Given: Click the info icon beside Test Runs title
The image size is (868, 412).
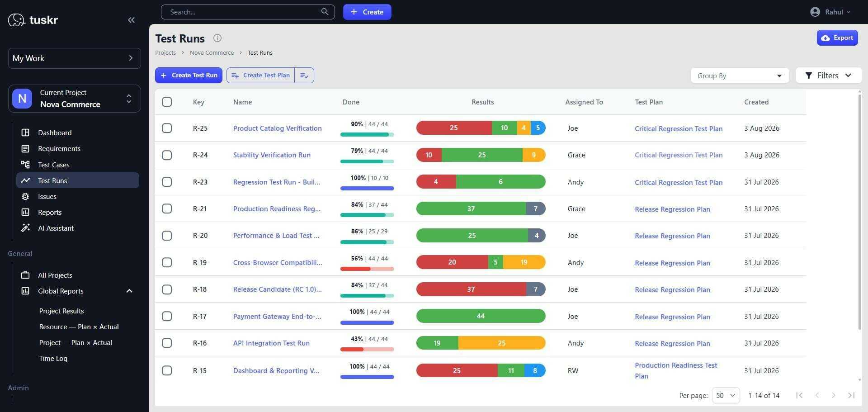Looking at the screenshot, I should click(217, 38).
